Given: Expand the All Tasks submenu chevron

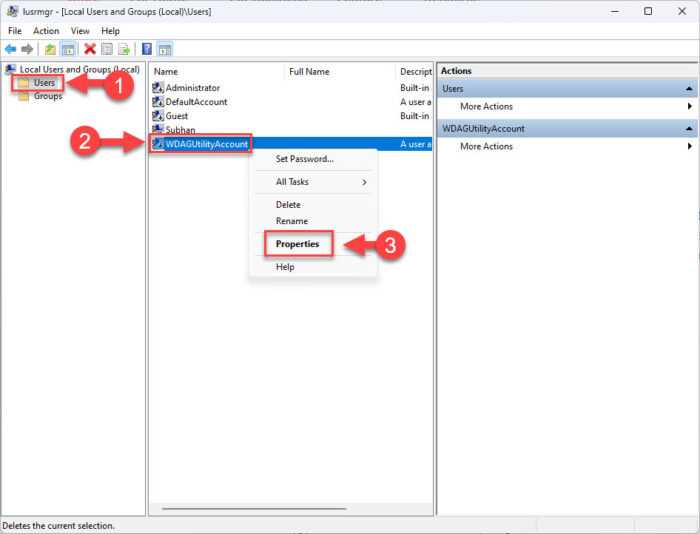Looking at the screenshot, I should point(364,182).
